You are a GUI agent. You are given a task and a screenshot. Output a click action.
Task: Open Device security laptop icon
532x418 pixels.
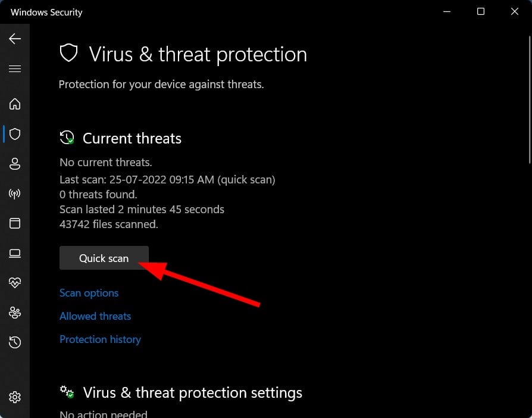[15, 253]
